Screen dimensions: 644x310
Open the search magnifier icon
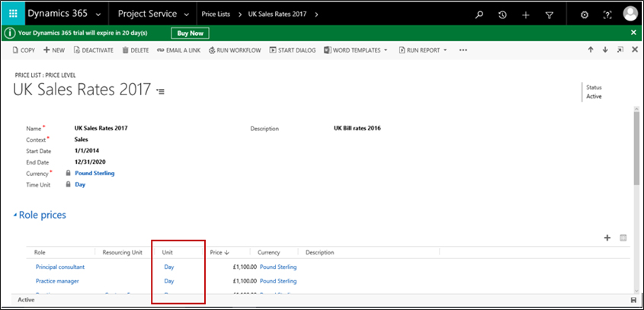(x=479, y=14)
